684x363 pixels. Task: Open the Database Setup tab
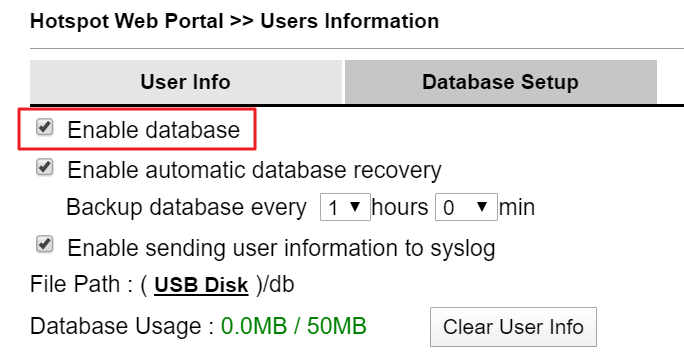(x=501, y=82)
